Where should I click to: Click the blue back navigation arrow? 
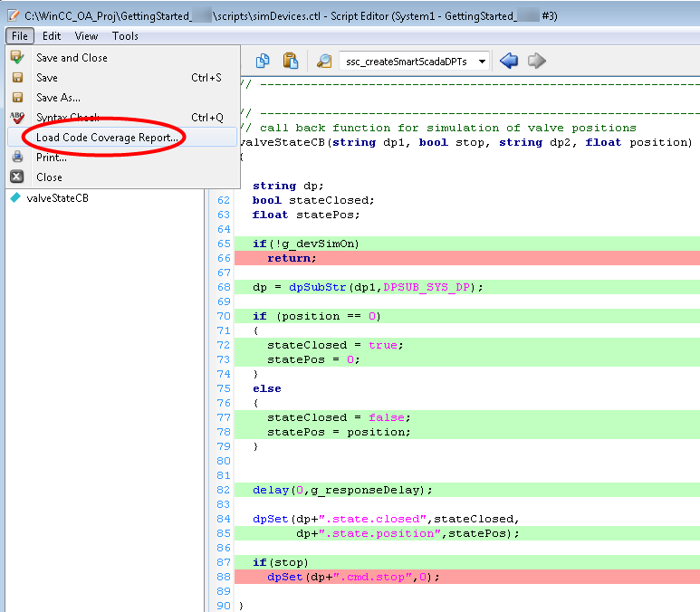(x=509, y=61)
